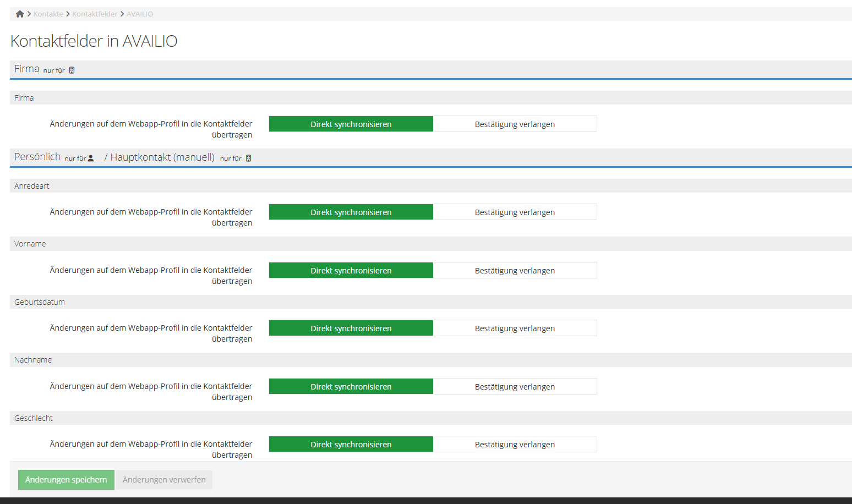This screenshot has height=504, width=852.
Task: Select Direkt synchronisieren for Nachname
Action: [x=351, y=386]
